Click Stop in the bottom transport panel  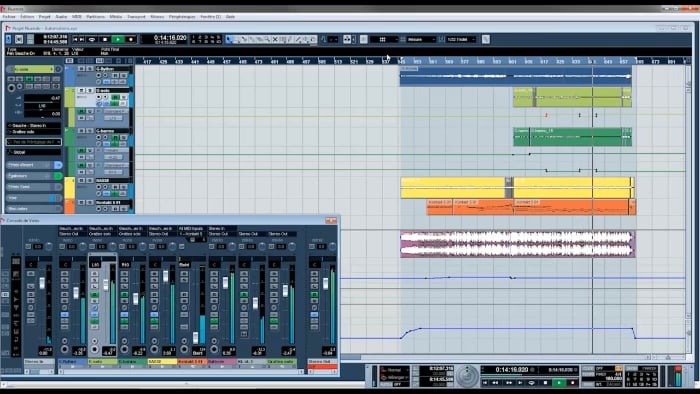545,382
